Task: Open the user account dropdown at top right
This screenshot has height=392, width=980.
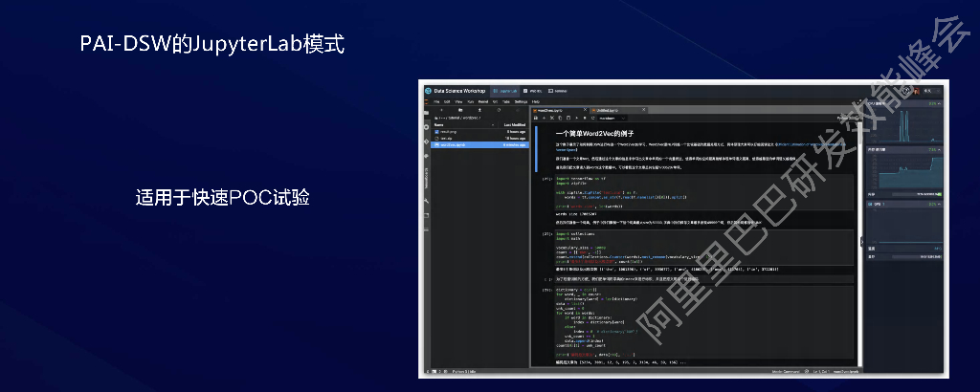Action: [932, 91]
